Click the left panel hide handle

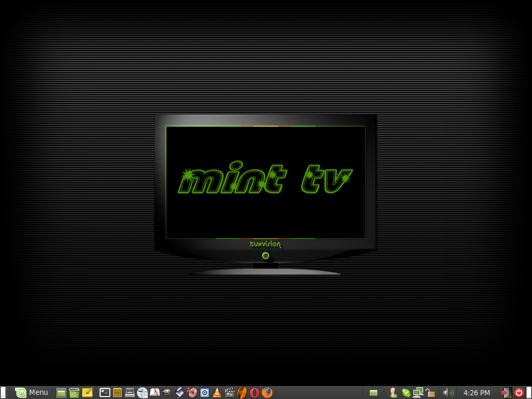(x=3, y=393)
